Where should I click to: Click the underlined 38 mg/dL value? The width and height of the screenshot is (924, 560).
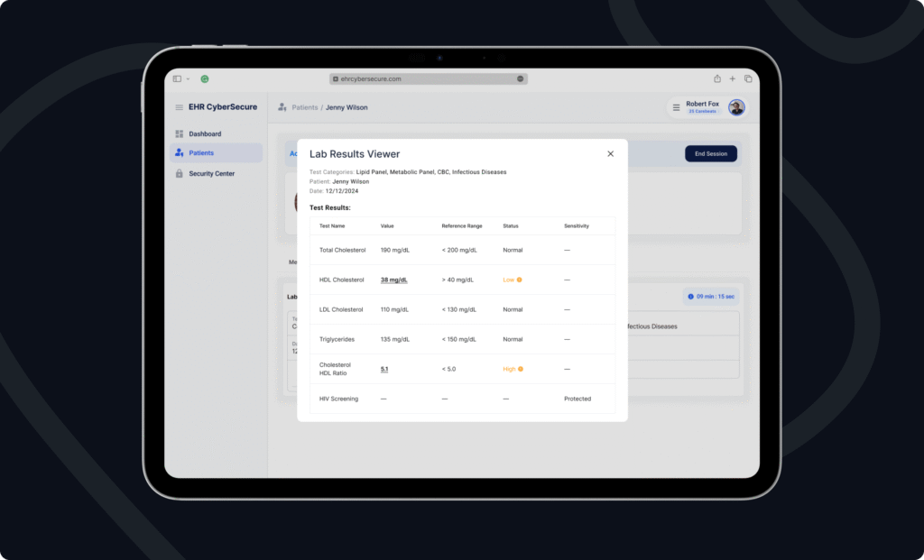click(394, 280)
